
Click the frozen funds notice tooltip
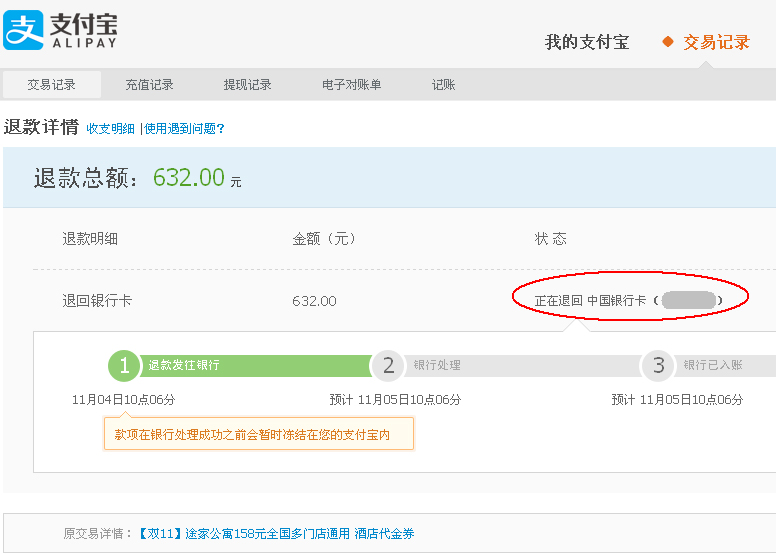tap(259, 434)
